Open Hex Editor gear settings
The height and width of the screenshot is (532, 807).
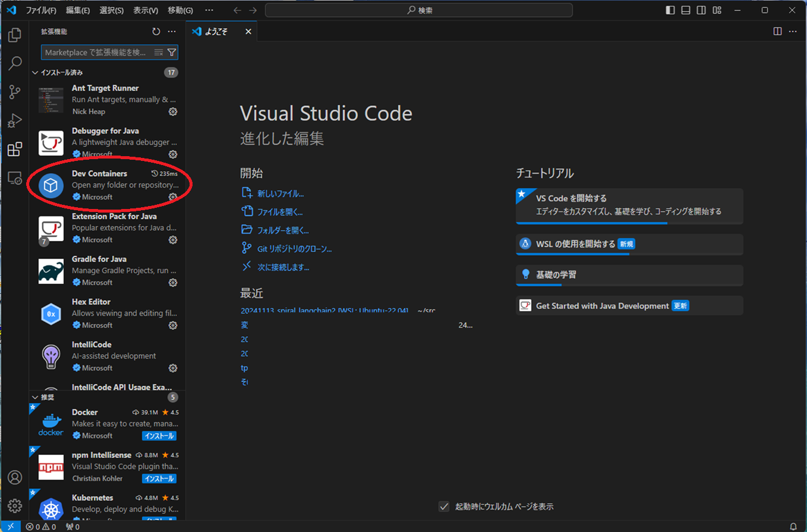pos(173,325)
